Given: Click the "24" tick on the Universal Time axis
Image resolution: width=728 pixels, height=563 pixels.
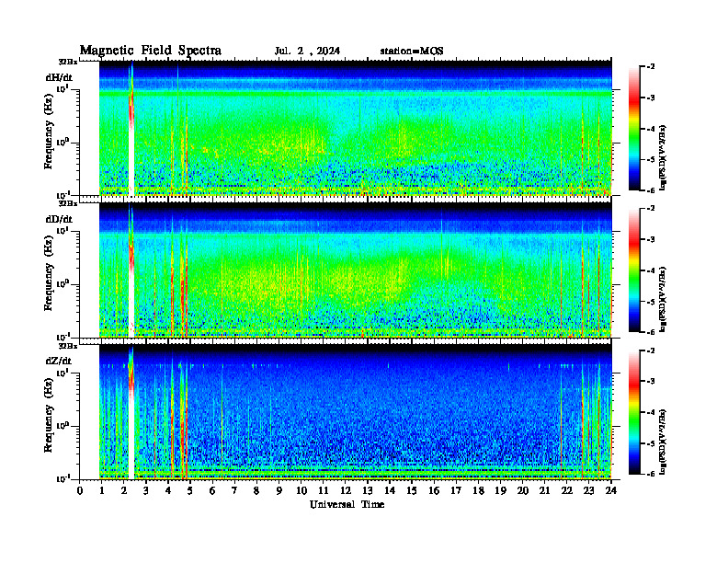Looking at the screenshot, I should (611, 491).
